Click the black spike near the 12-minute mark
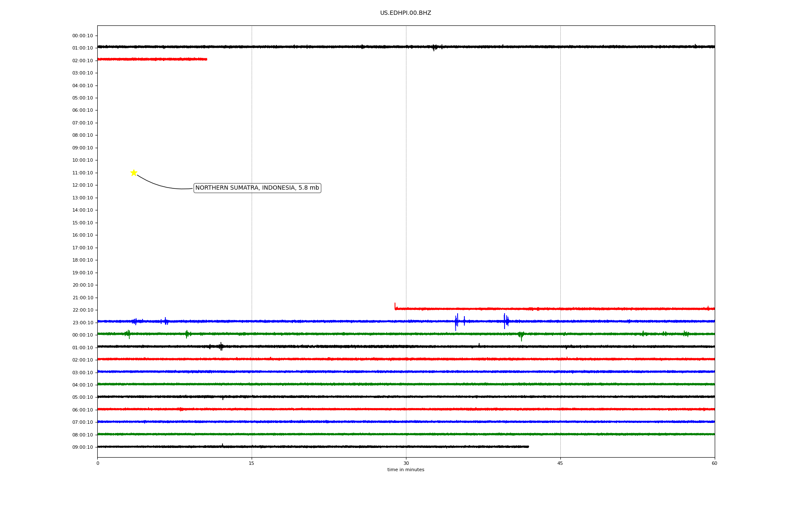The height and width of the screenshot is (508, 812). (221, 347)
